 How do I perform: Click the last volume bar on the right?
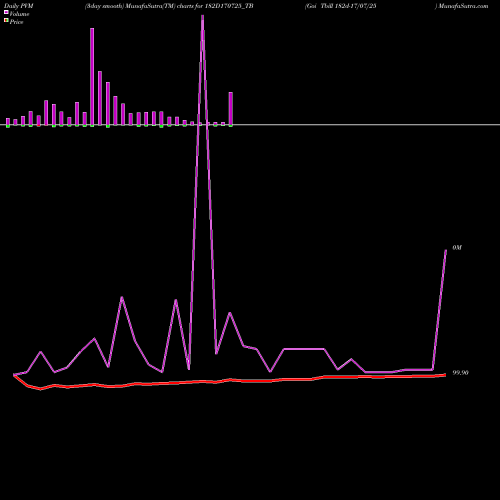[231, 109]
